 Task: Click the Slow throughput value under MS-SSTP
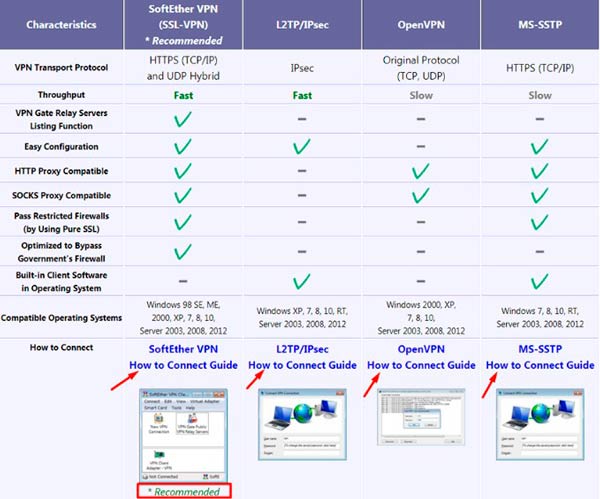(540, 95)
